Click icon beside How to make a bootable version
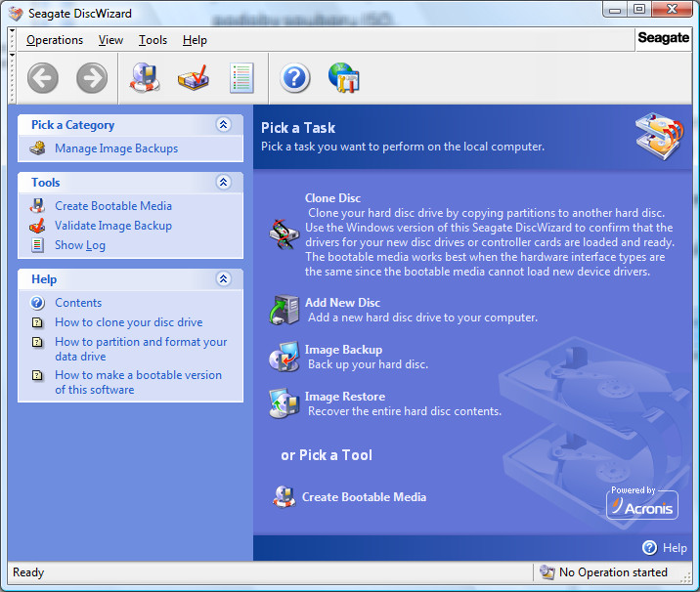Screen dimensions: 700x592 click(x=37, y=376)
